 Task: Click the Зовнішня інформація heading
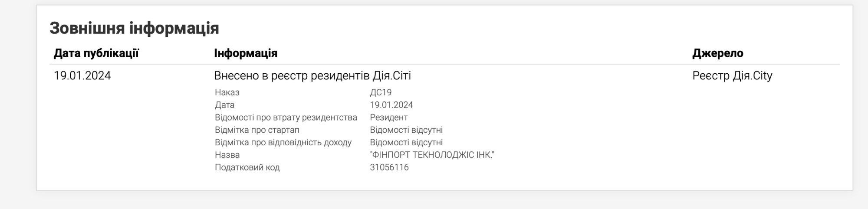tap(134, 28)
